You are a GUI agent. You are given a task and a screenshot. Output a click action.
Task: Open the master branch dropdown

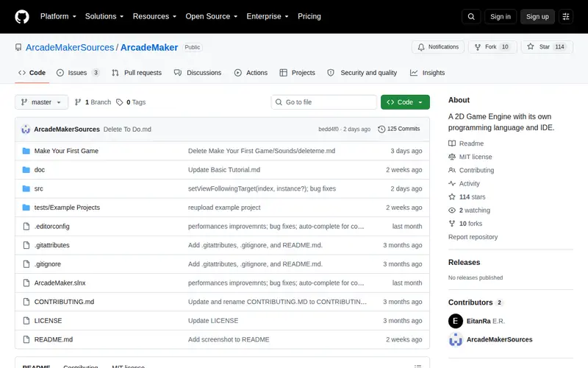click(x=41, y=102)
